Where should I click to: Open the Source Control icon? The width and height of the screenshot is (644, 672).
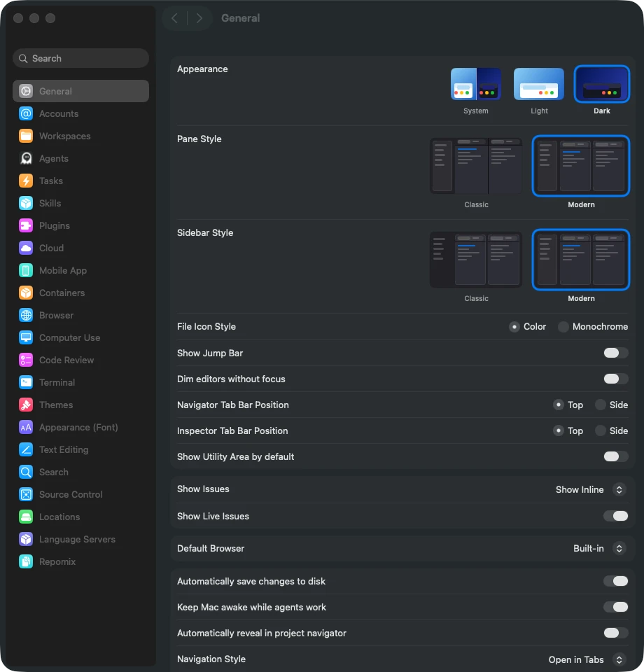point(26,494)
